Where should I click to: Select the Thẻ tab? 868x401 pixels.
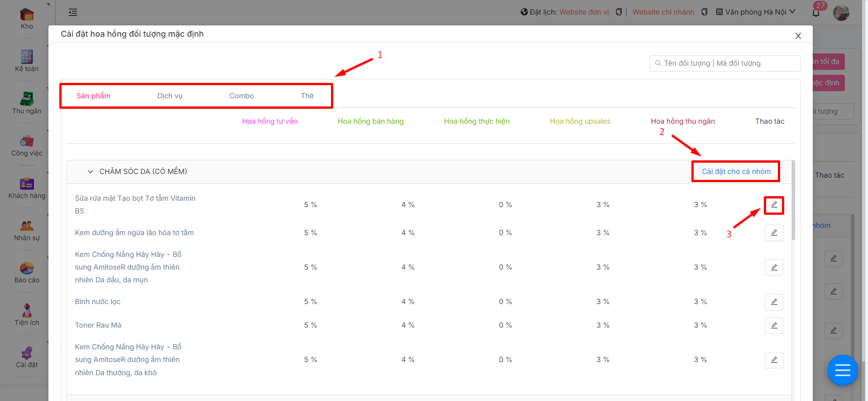[307, 96]
